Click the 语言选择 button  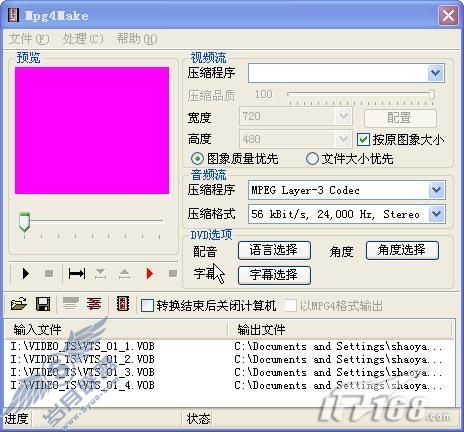coord(274,250)
